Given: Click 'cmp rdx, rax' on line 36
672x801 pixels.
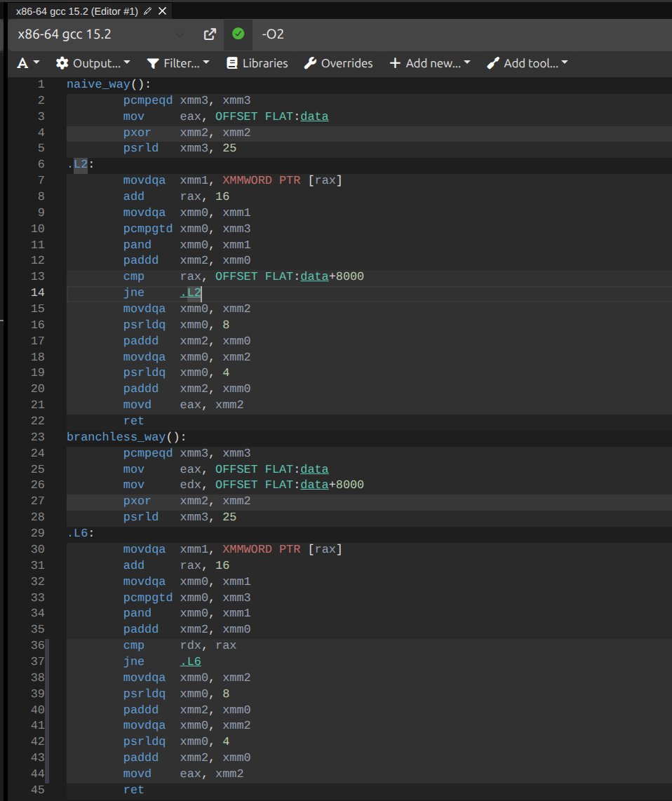Looking at the screenshot, I should click(180, 646).
